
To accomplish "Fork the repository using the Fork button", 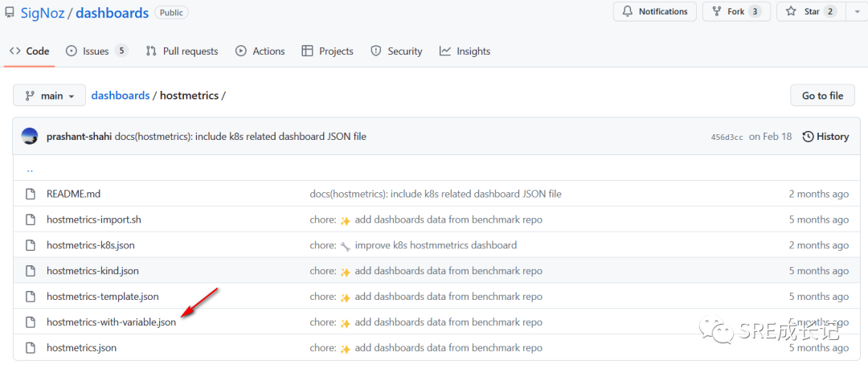I will [x=736, y=11].
